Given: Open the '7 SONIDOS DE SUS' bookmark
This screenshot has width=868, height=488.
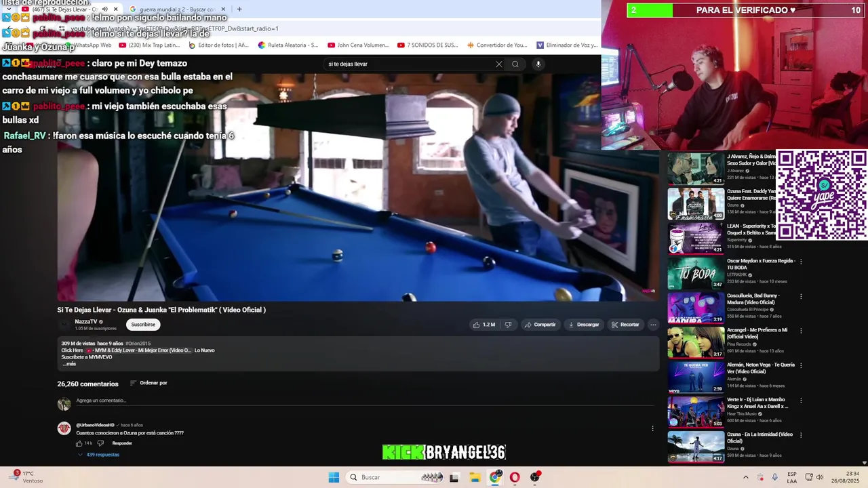Looking at the screenshot, I should pyautogui.click(x=428, y=45).
